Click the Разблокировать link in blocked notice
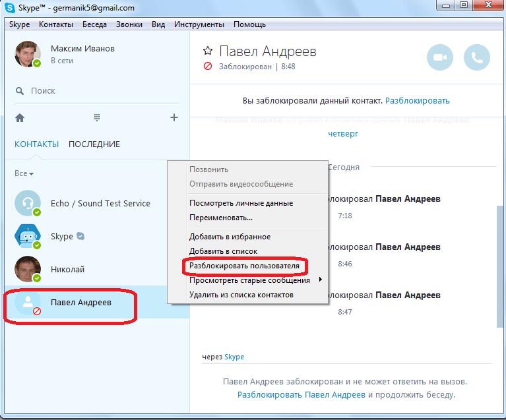 (417, 101)
